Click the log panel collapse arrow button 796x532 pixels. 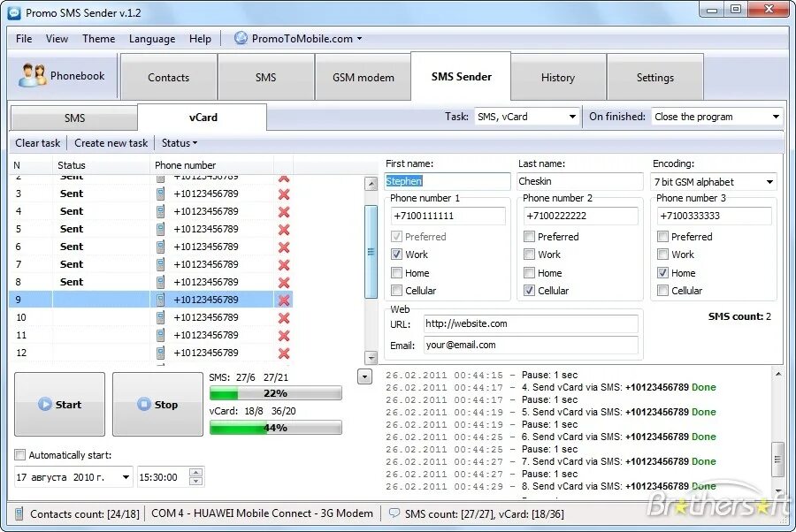click(x=364, y=376)
